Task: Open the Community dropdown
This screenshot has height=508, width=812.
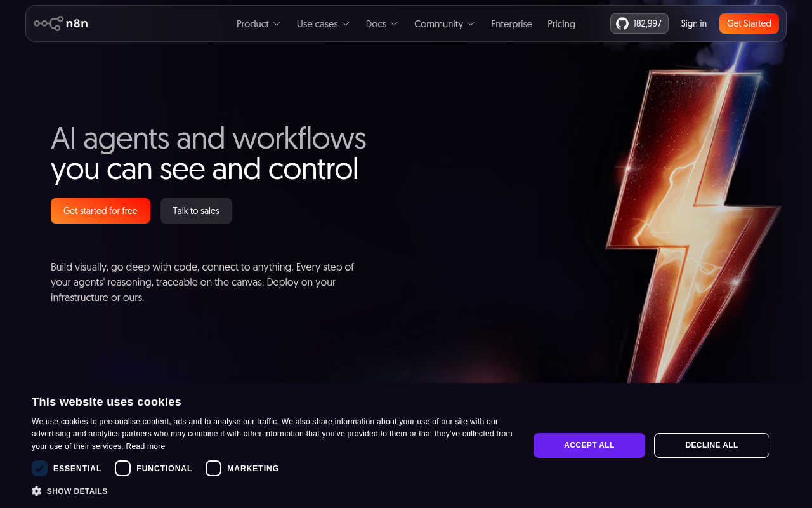Action: pyautogui.click(x=444, y=23)
